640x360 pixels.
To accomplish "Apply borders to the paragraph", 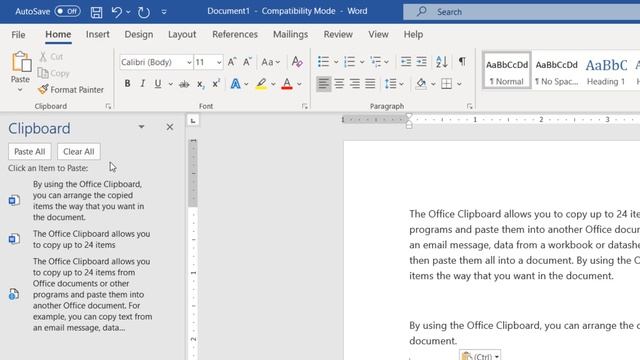I will [447, 84].
